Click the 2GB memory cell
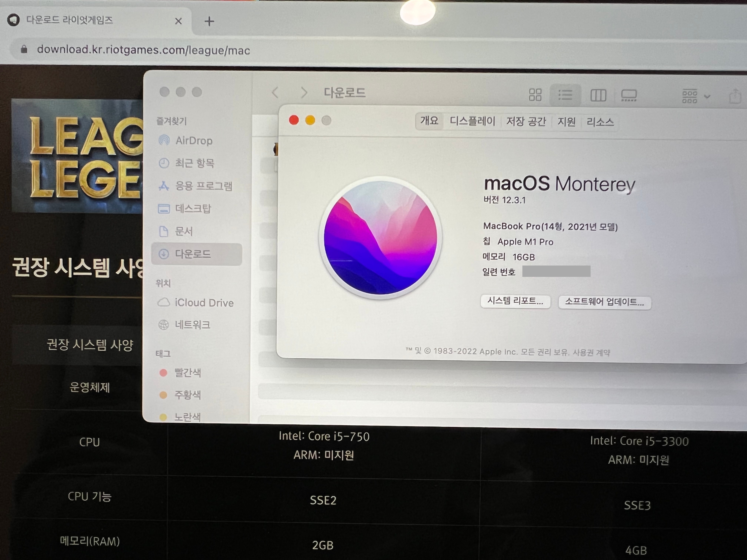Viewport: 747px width, 560px height. (x=323, y=545)
